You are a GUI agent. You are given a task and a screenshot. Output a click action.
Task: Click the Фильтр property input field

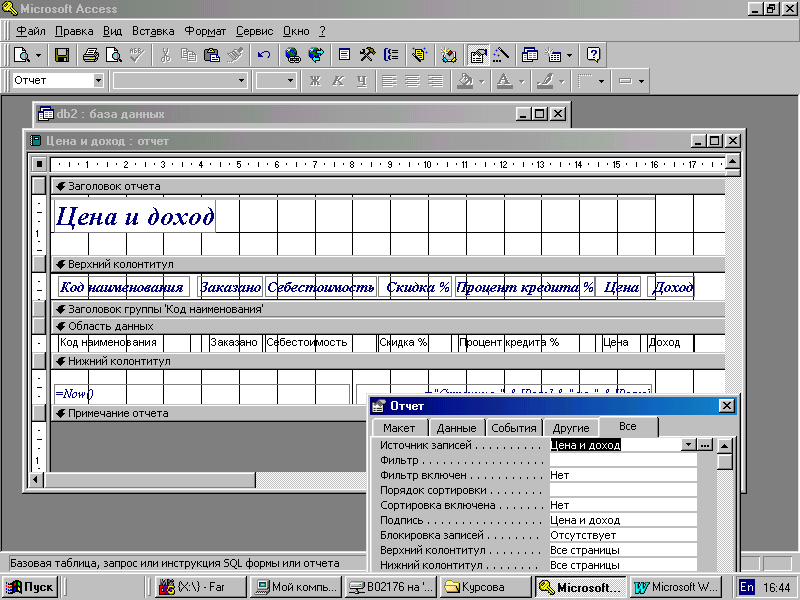click(622, 460)
